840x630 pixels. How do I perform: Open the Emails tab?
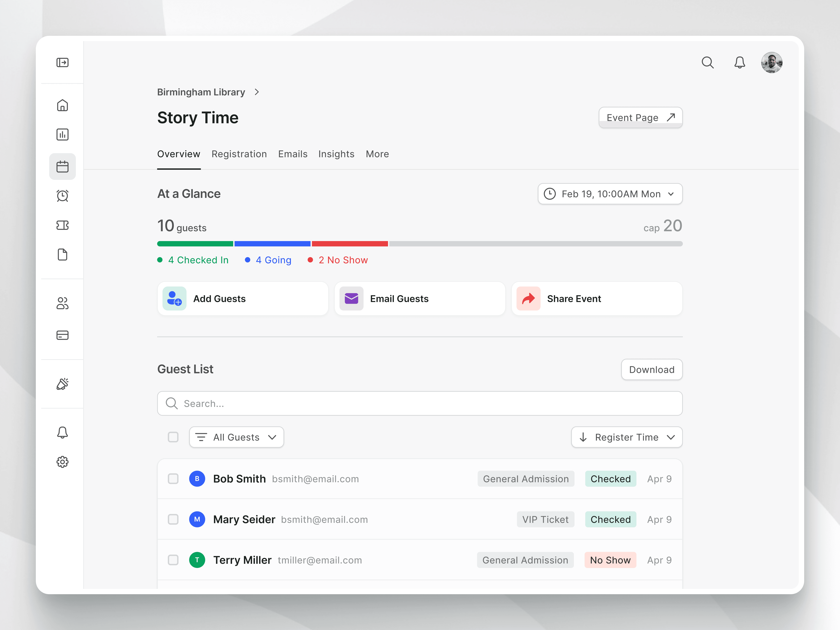(x=293, y=154)
